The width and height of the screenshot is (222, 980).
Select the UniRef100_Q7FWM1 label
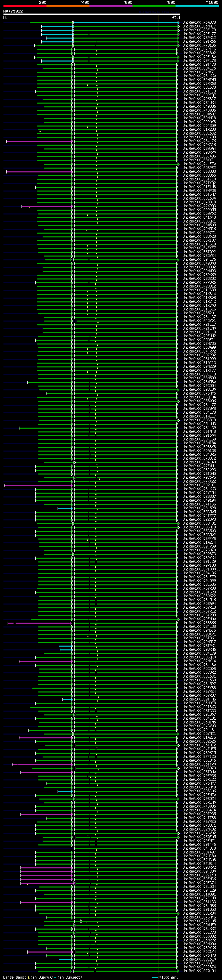[199, 466]
